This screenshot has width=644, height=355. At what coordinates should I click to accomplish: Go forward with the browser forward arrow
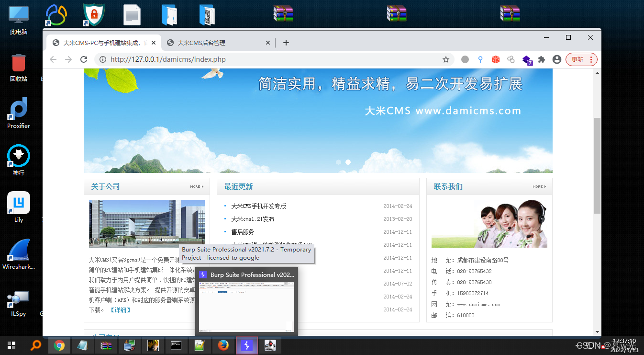(x=68, y=59)
